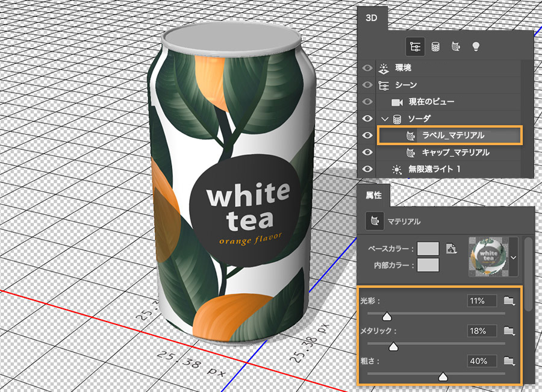The height and width of the screenshot is (392, 542).
Task: Hide the ソーダ mesh
Action: coord(367,119)
